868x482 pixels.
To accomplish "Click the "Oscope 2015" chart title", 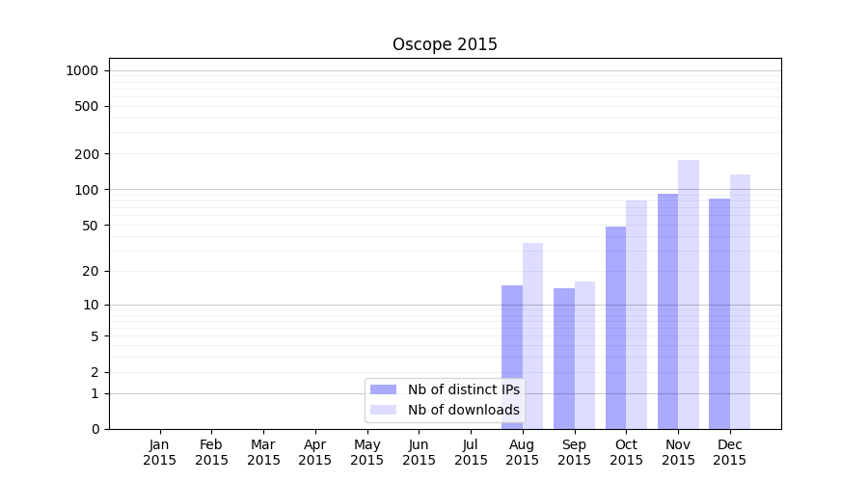I will pyautogui.click(x=445, y=44).
